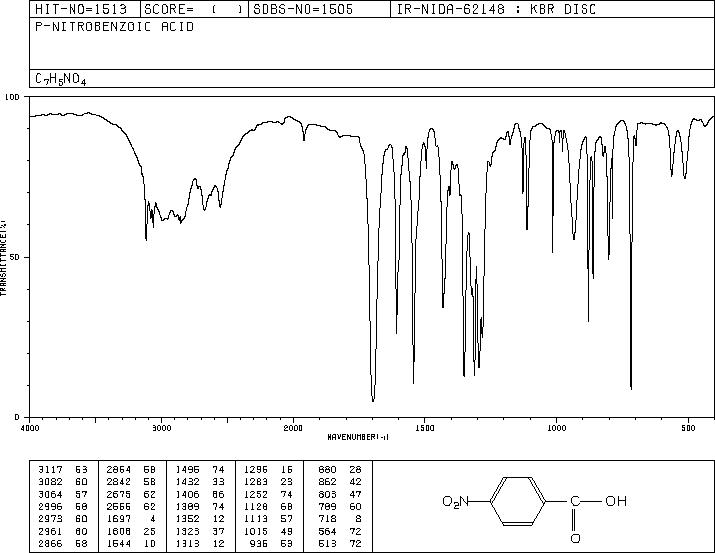Select the 1432 wavenumber entry

pyautogui.click(x=187, y=482)
